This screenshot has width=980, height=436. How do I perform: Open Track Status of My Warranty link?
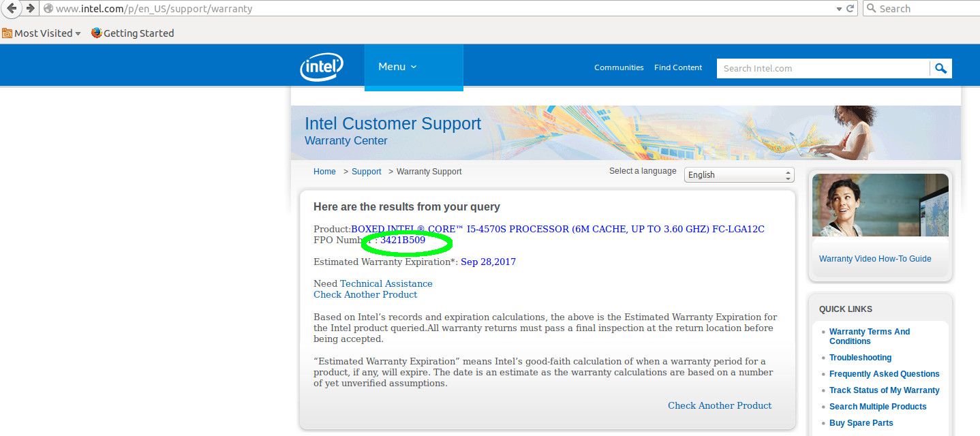tap(884, 390)
